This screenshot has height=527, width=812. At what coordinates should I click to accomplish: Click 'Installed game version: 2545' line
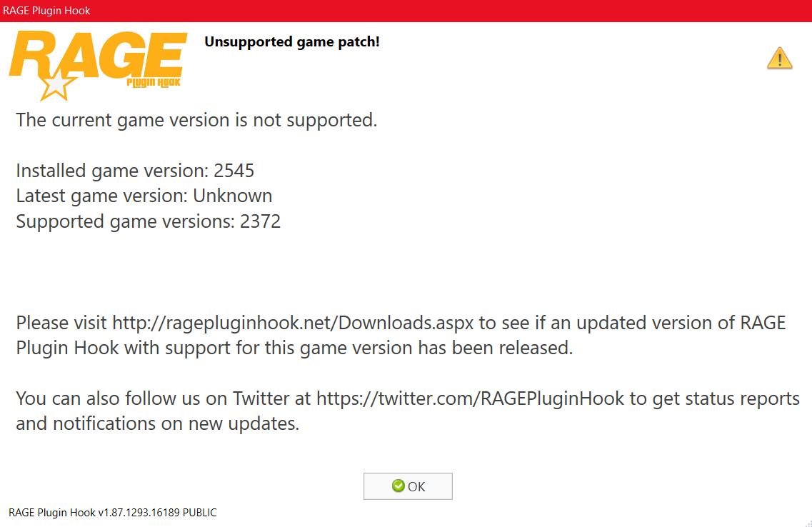point(135,171)
